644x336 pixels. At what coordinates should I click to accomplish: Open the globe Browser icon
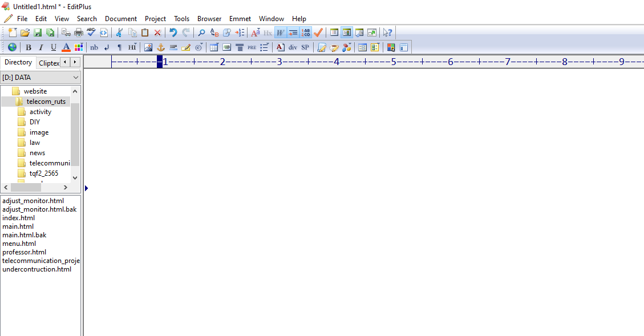click(13, 47)
